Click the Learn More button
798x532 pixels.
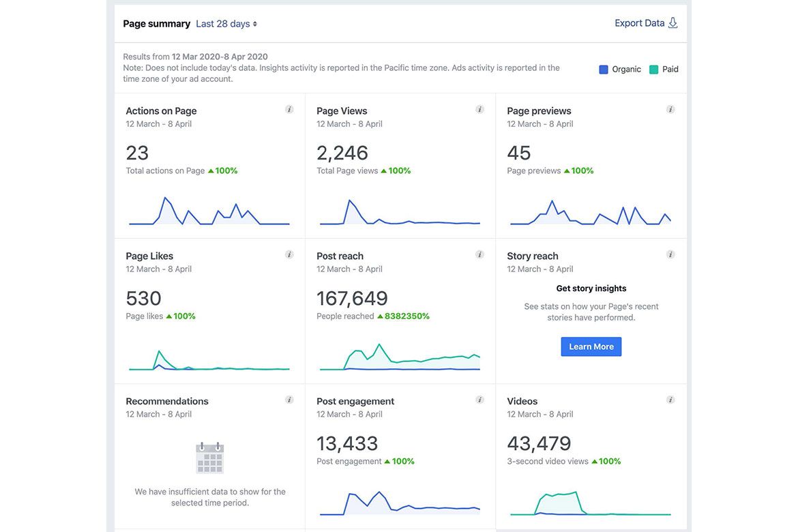[x=591, y=346]
